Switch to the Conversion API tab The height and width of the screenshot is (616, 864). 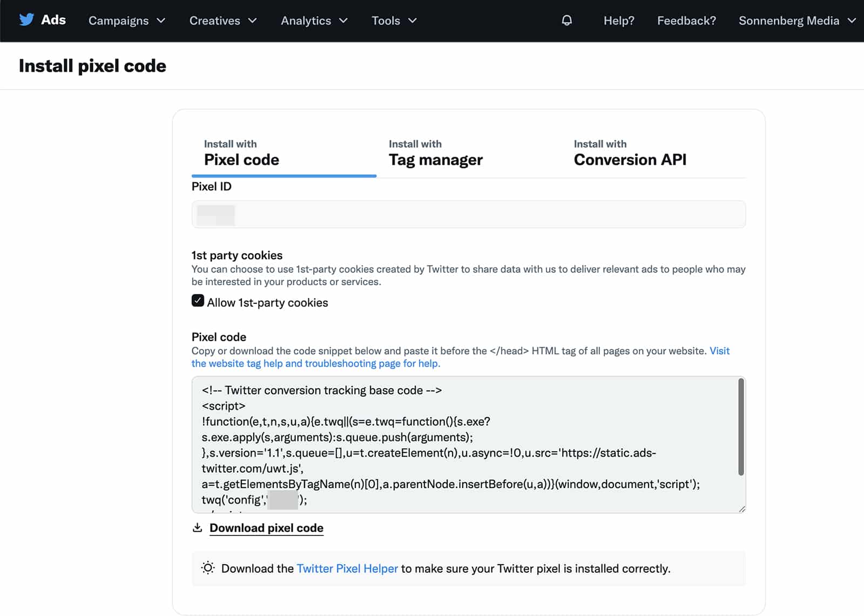point(630,153)
